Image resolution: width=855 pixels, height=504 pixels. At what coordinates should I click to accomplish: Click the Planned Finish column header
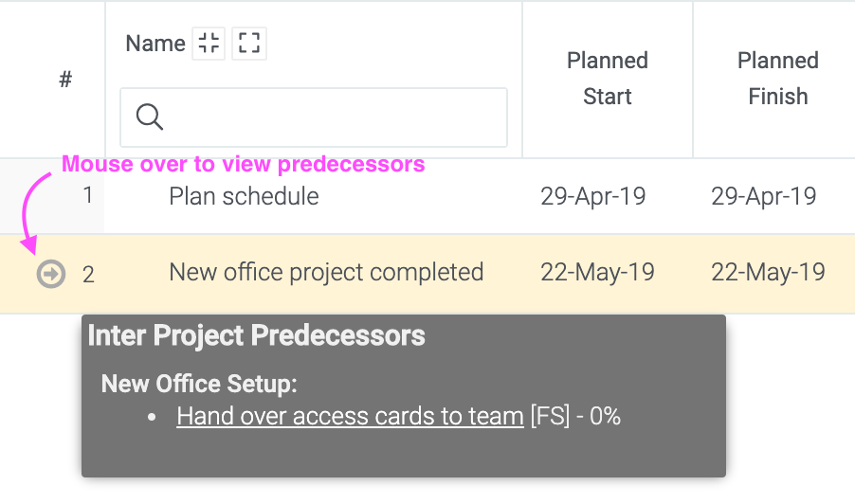(778, 79)
